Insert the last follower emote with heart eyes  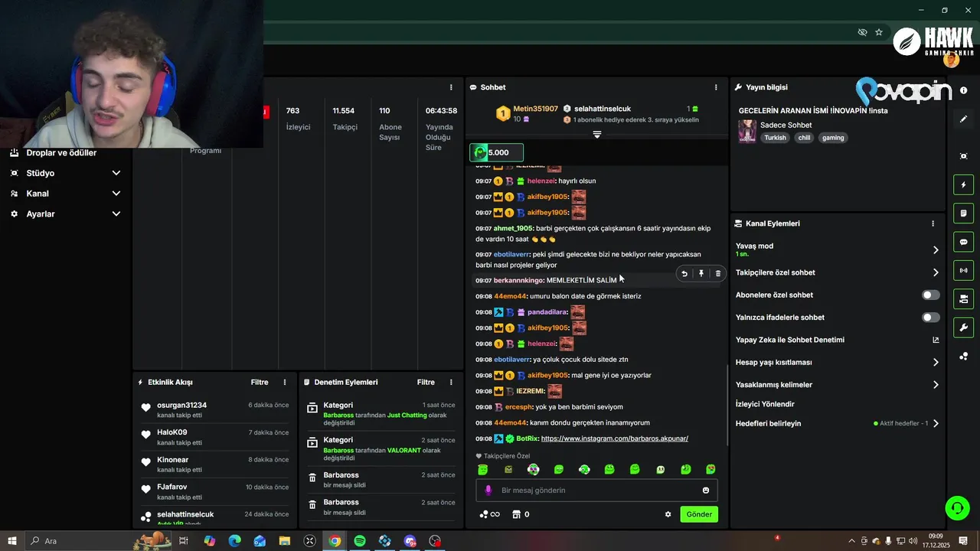[x=710, y=469]
